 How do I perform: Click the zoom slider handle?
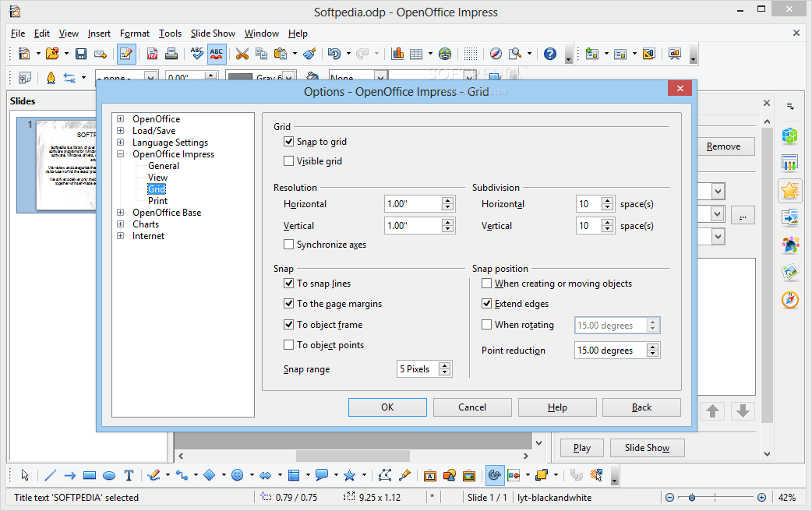click(692, 498)
